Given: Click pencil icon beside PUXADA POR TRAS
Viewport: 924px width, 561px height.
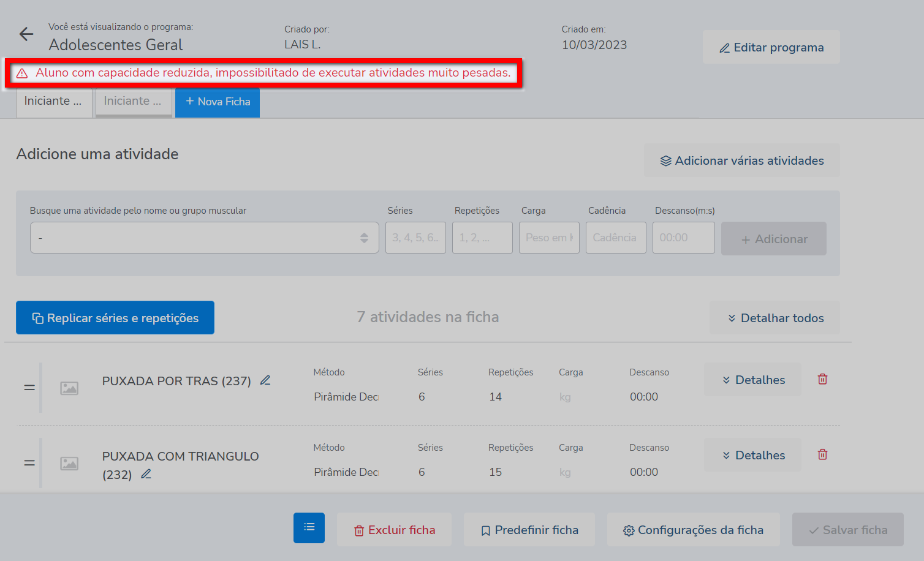Looking at the screenshot, I should pos(265,380).
